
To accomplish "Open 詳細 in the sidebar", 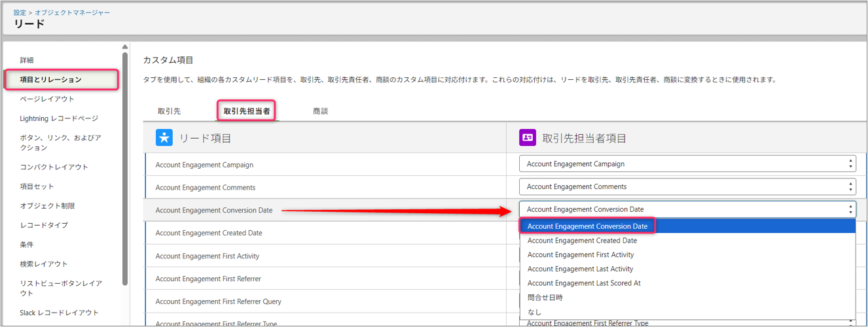I will (x=27, y=60).
